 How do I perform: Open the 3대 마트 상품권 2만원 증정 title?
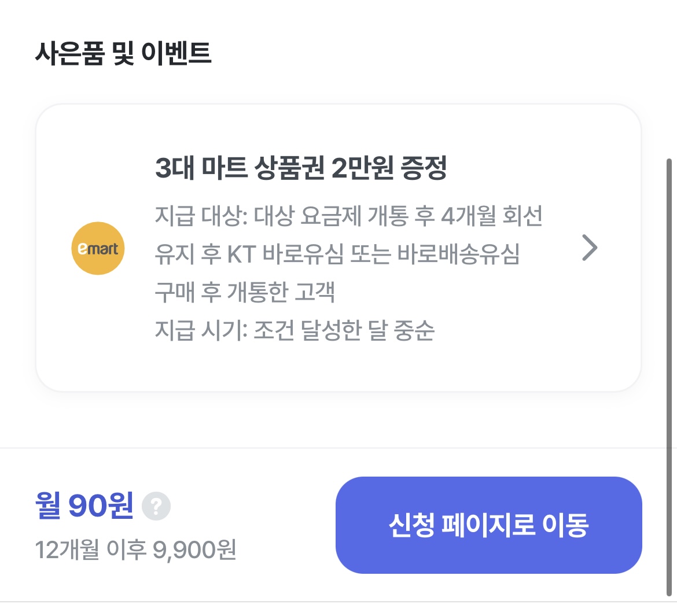tap(301, 168)
